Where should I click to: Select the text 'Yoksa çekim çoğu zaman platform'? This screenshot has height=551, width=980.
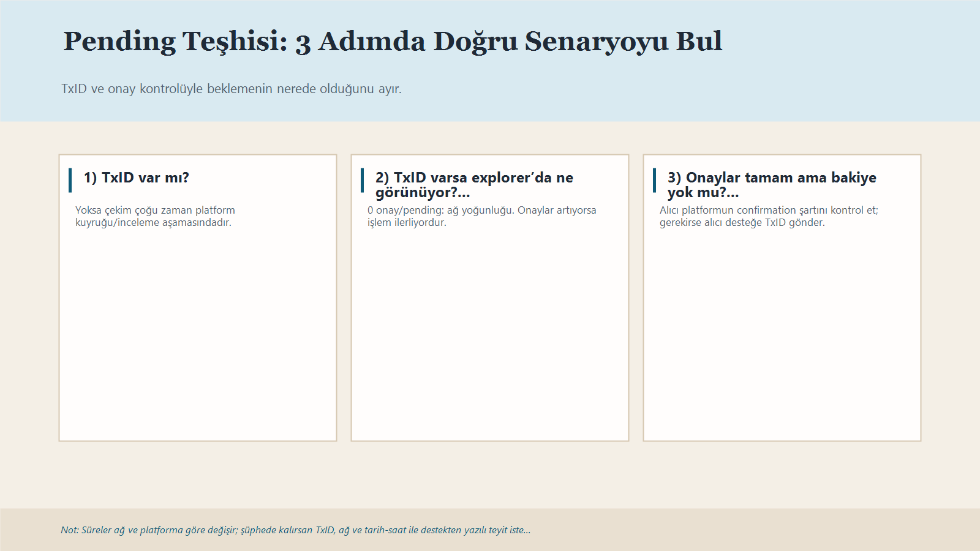point(155,209)
